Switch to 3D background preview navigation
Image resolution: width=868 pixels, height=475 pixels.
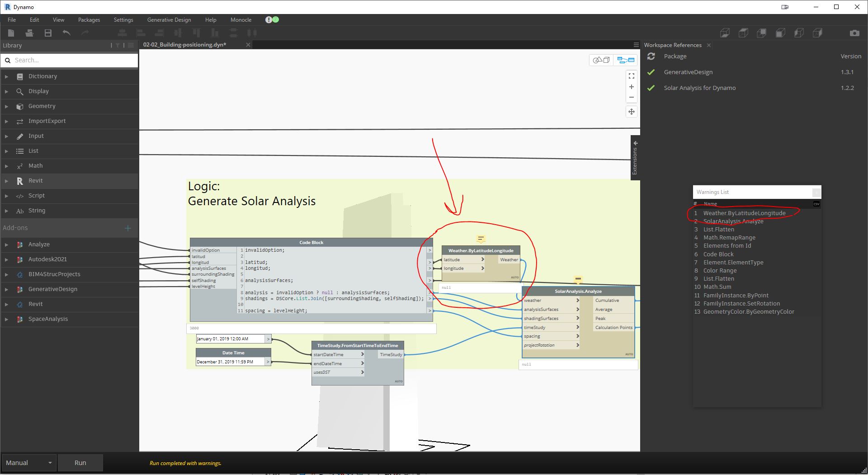601,60
